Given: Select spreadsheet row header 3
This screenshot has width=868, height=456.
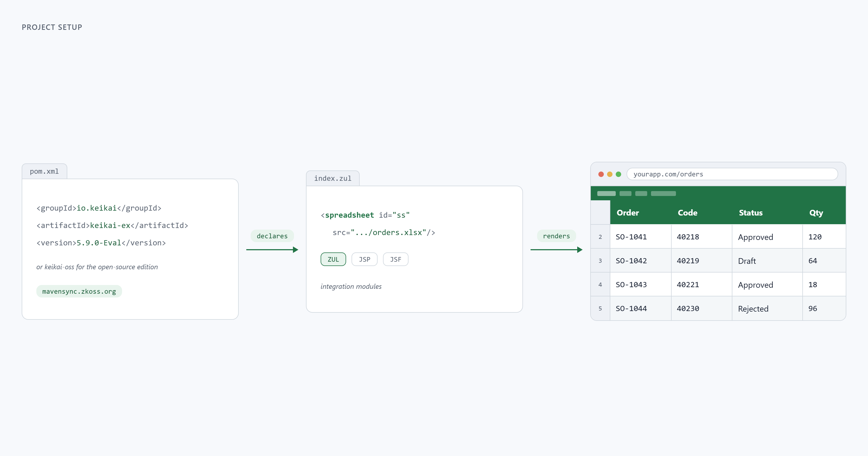Looking at the screenshot, I should pyautogui.click(x=600, y=261).
